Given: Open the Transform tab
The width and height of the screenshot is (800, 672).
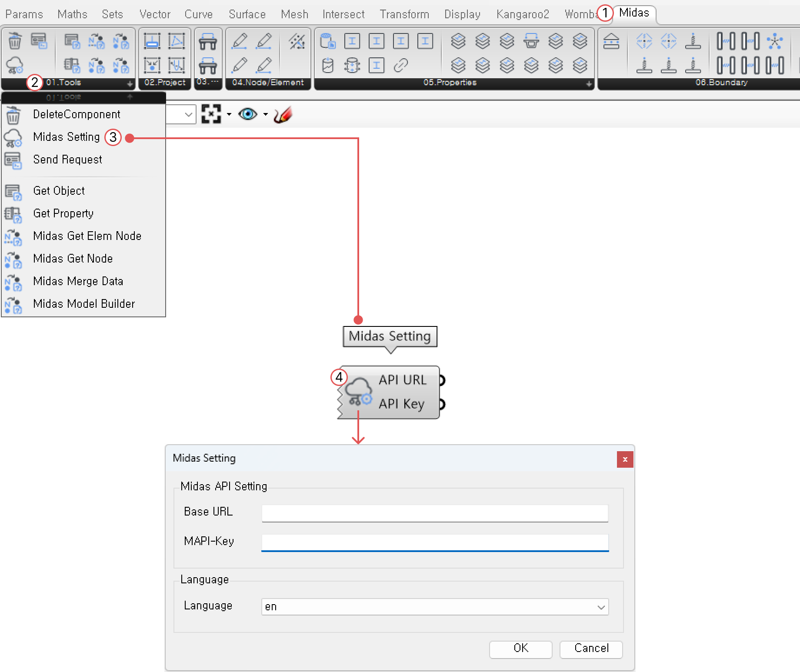Looking at the screenshot, I should (404, 14).
